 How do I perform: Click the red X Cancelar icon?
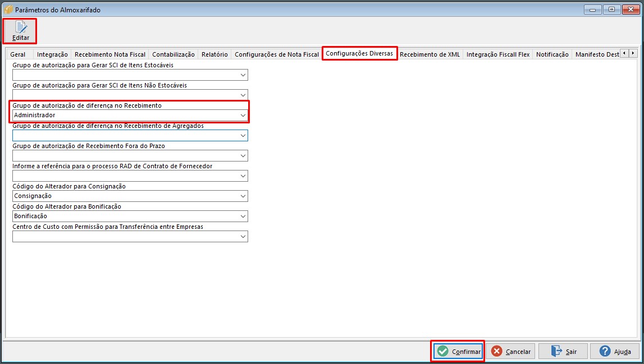click(x=496, y=351)
